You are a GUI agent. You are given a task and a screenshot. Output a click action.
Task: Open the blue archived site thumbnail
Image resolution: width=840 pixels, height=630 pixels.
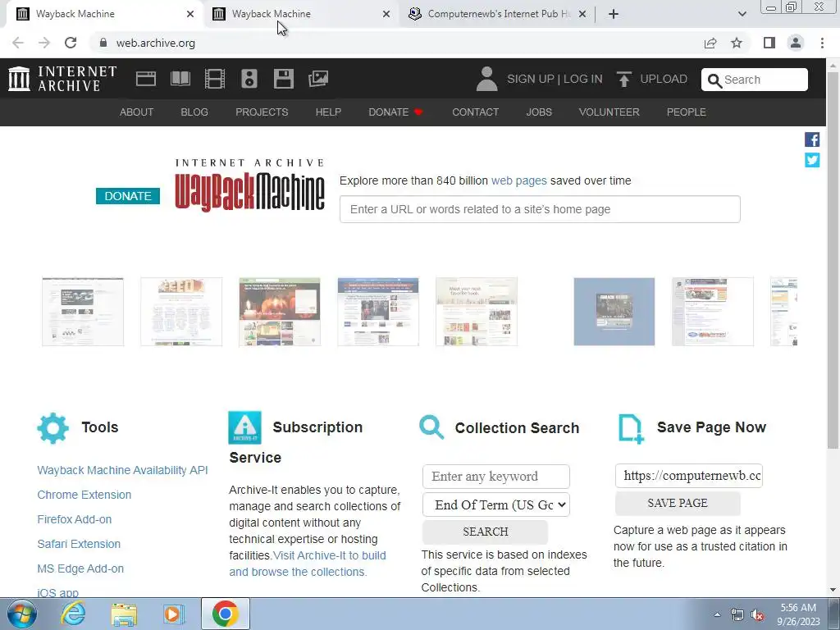tap(614, 312)
